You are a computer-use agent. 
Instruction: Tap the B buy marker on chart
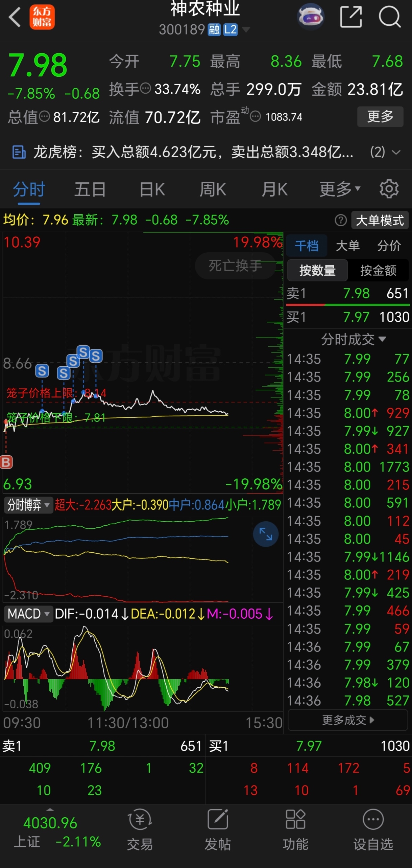pyautogui.click(x=6, y=462)
